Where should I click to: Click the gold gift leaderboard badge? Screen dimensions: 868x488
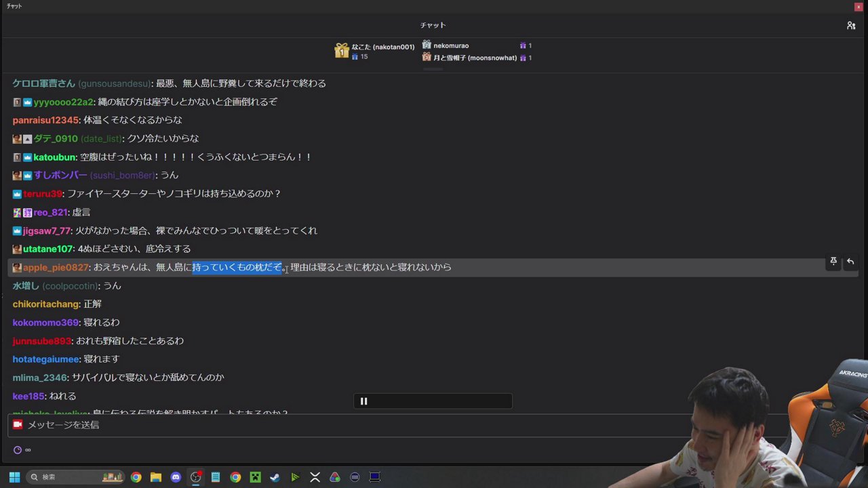(x=341, y=51)
